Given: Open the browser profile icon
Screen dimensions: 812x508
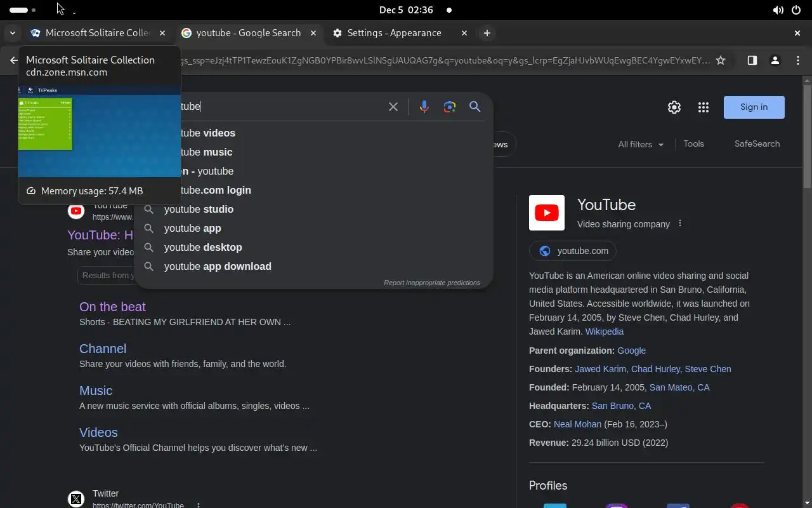Looking at the screenshot, I should point(775,60).
